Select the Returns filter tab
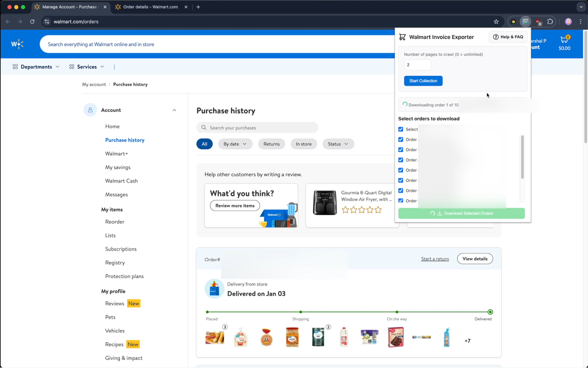This screenshot has width=588, height=368. (x=271, y=144)
